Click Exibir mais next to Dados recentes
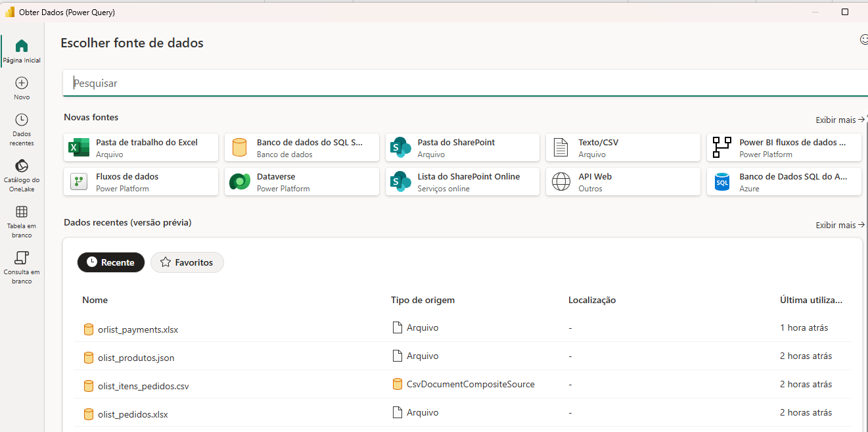 (840, 225)
